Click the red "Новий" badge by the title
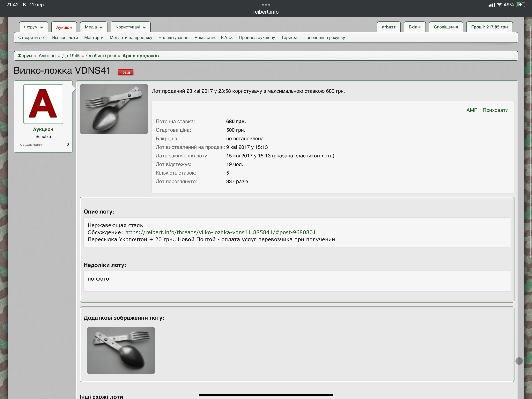The width and height of the screenshot is (532, 399). (125, 72)
